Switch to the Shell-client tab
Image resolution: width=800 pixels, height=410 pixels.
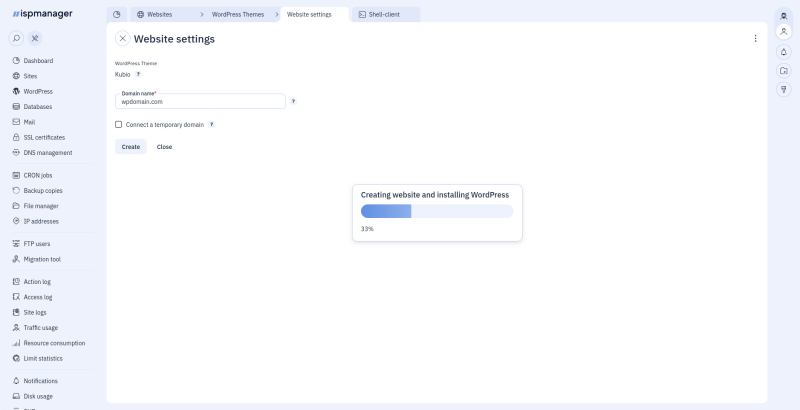[386, 14]
